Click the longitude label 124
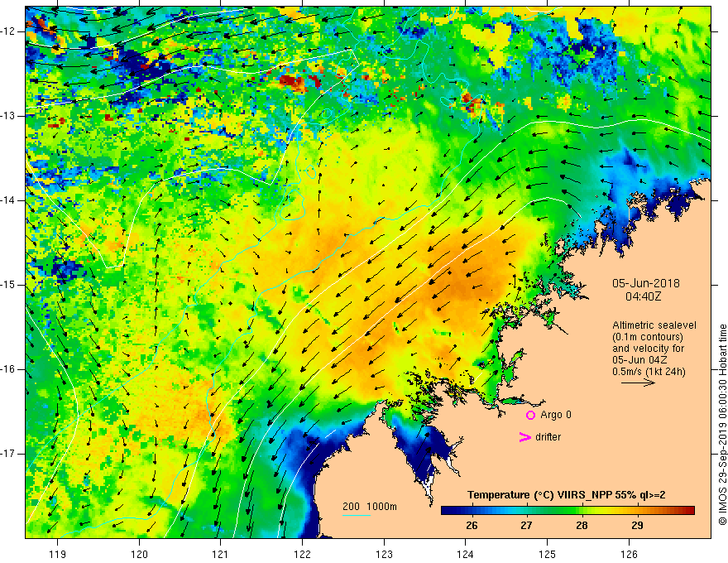 [465, 554]
